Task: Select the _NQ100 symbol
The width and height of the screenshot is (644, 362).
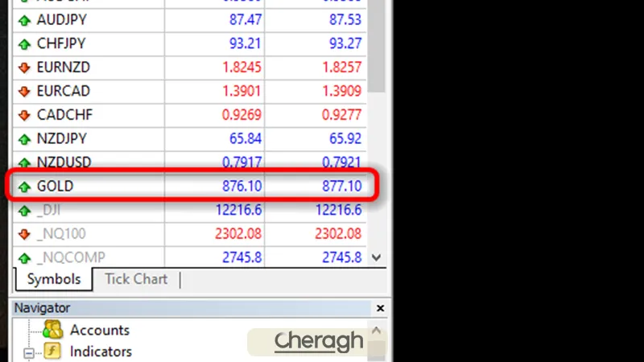Action: click(61, 234)
